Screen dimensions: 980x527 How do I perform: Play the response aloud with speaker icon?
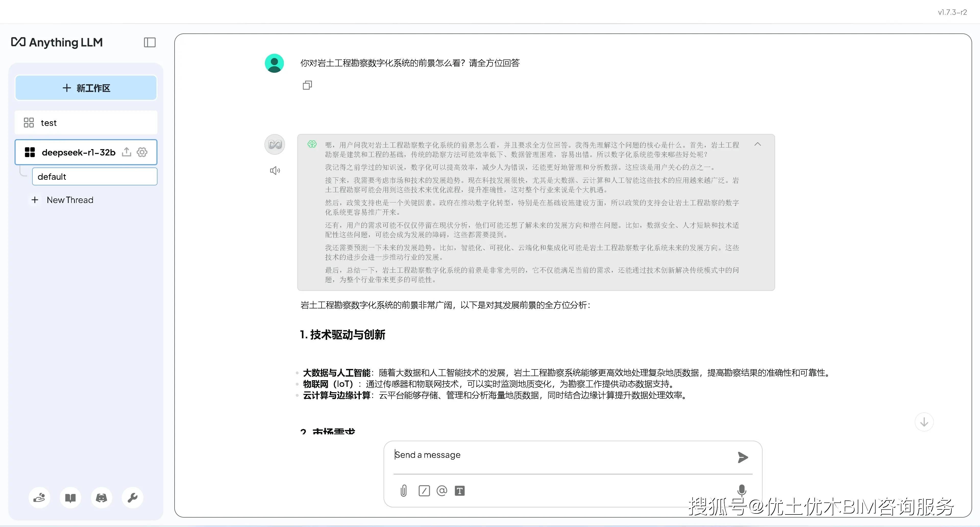[275, 170]
